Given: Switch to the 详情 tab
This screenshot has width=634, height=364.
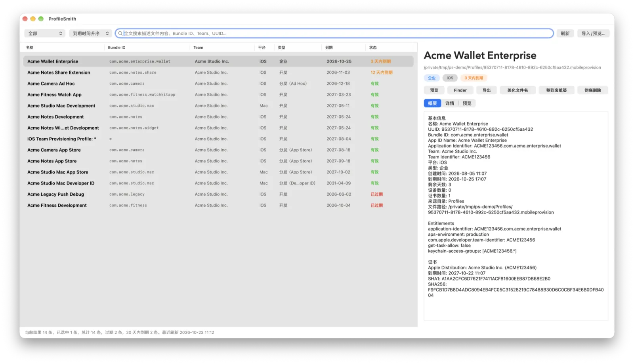Looking at the screenshot, I should point(450,103).
